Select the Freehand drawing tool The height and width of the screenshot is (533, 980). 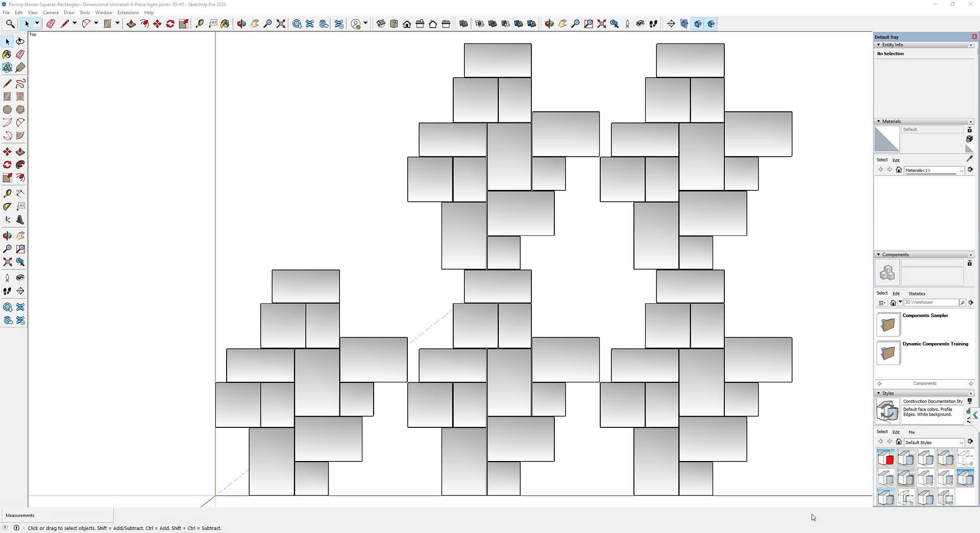(x=20, y=83)
